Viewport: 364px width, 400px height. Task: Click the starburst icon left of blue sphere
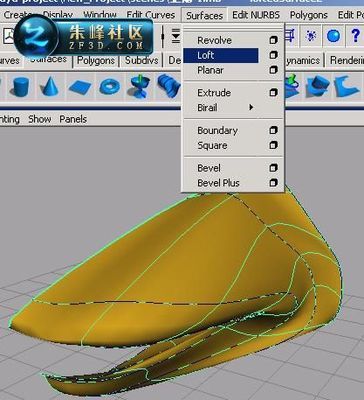pos(311,36)
